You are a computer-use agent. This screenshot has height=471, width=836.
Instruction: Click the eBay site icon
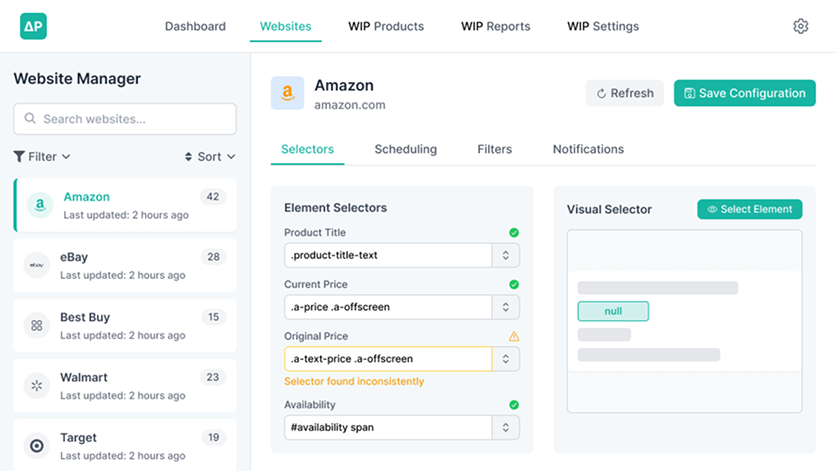(37, 265)
